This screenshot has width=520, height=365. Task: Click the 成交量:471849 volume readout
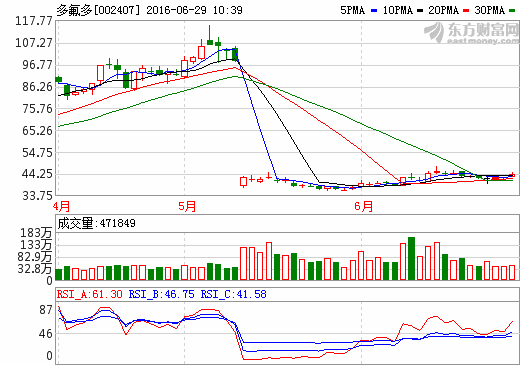[96, 223]
